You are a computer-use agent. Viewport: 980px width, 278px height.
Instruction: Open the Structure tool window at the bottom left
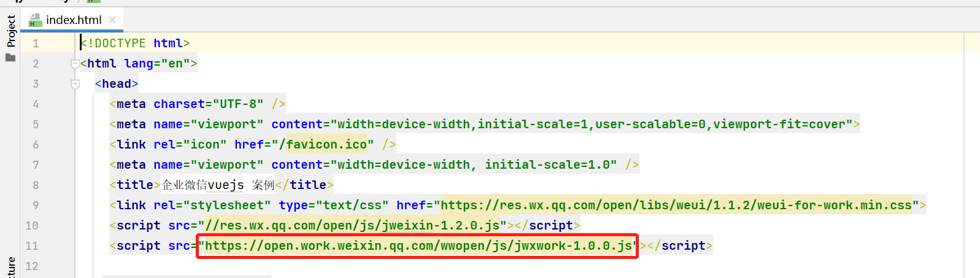pyautogui.click(x=10, y=268)
